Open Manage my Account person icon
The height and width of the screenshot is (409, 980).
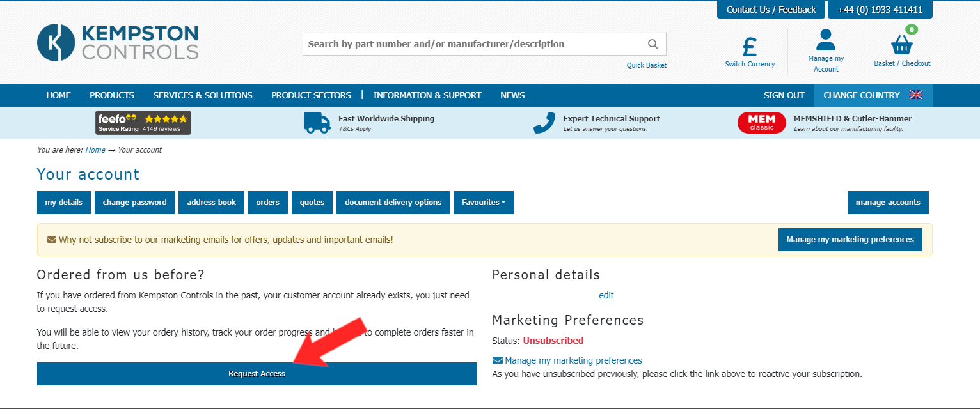826,40
